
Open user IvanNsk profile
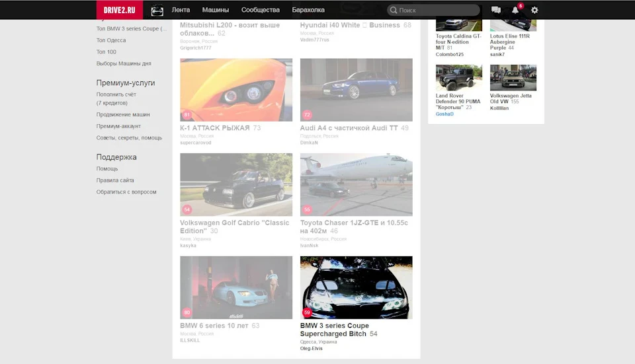coord(310,246)
